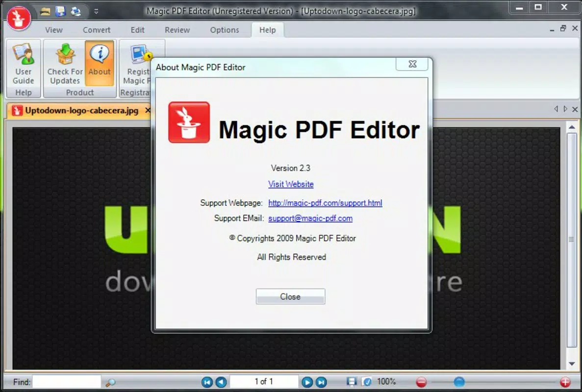Go to the next page button

pyautogui.click(x=307, y=382)
